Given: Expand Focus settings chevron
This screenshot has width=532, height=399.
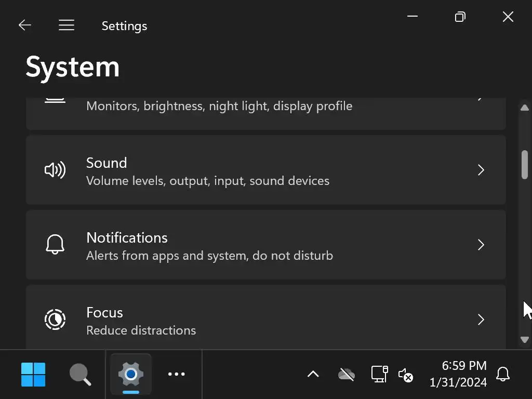Looking at the screenshot, I should (481, 320).
